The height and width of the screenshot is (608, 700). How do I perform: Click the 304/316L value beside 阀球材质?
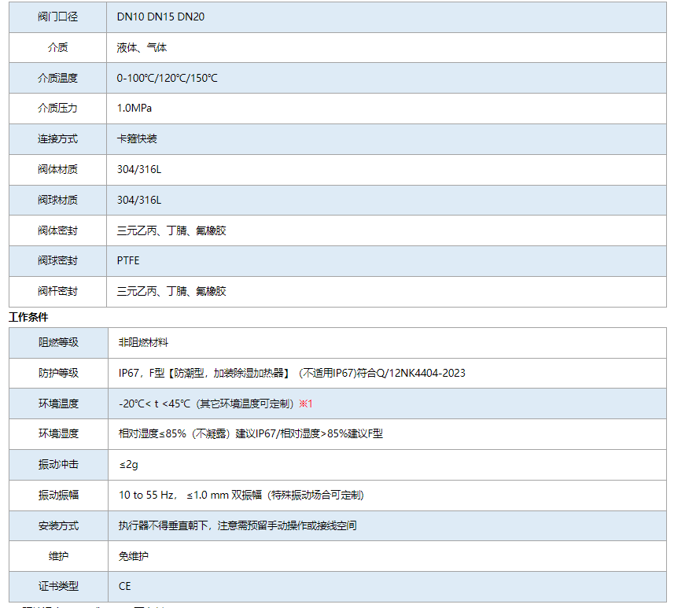139,200
